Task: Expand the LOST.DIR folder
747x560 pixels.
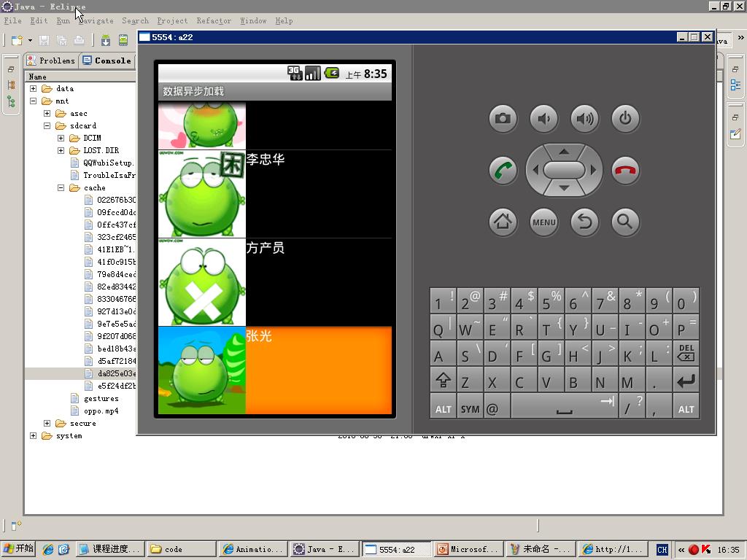Action: [x=61, y=150]
